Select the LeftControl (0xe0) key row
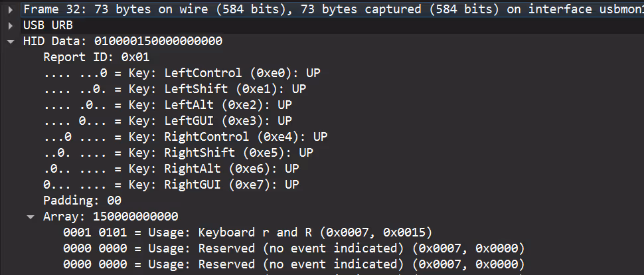This screenshot has height=275, width=644. click(181, 73)
